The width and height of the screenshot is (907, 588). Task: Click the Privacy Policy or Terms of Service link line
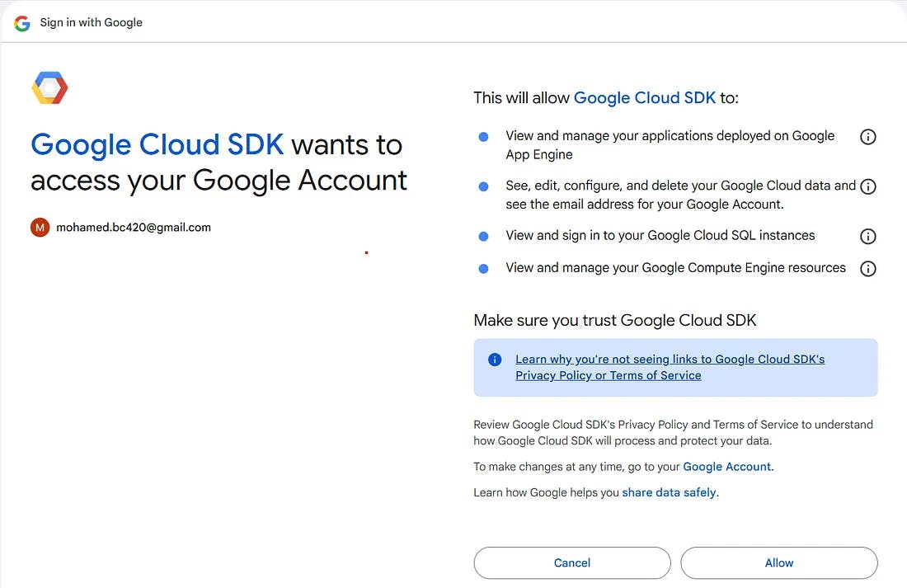(x=608, y=375)
